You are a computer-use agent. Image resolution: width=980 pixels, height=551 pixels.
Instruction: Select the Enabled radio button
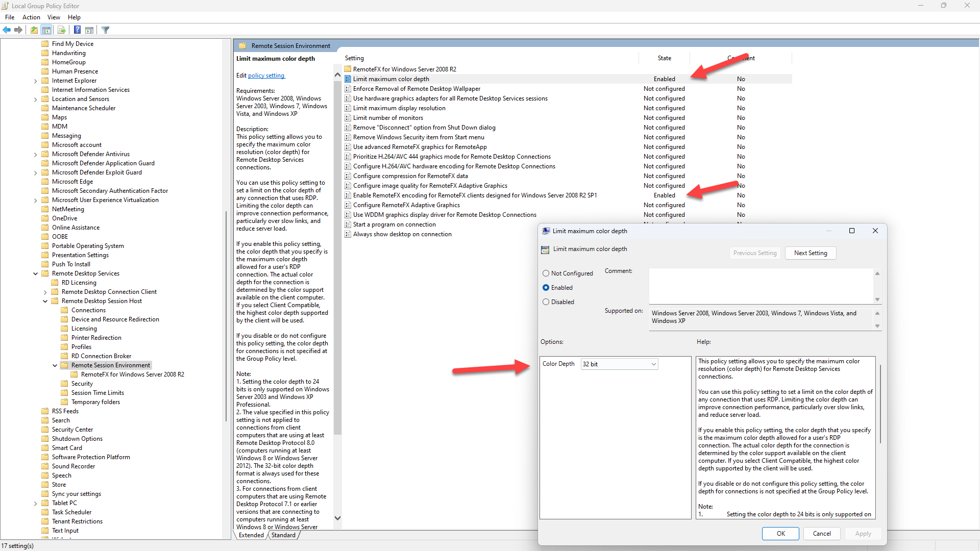pos(546,287)
